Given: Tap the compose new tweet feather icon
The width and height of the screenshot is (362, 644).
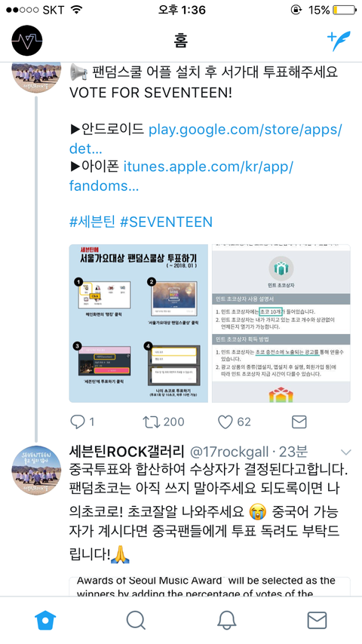Looking at the screenshot, I should [x=339, y=41].
